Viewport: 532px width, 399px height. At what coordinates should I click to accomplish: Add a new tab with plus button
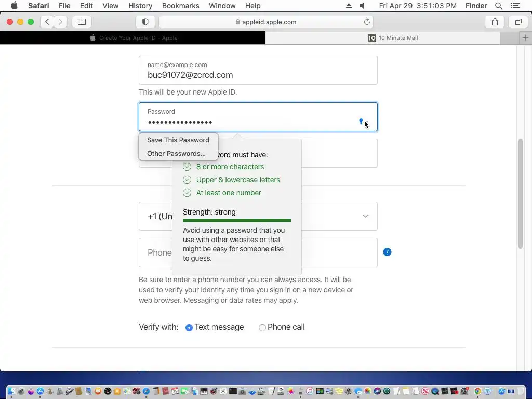point(525,37)
